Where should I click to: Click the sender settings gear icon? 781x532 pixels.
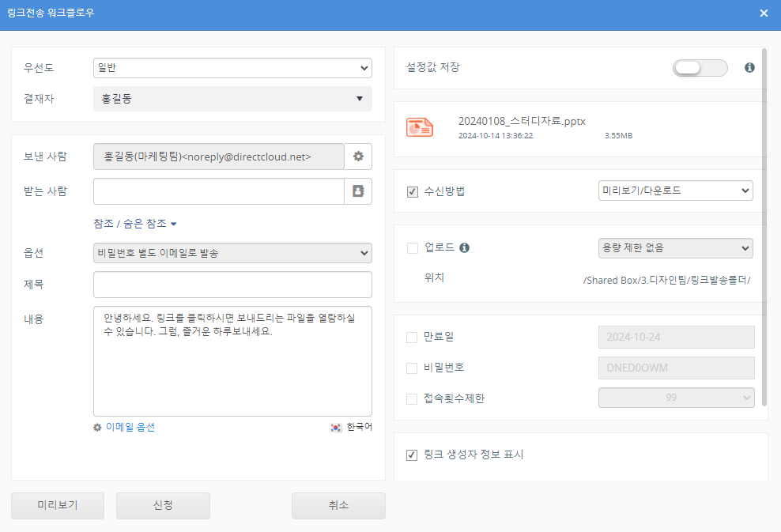coord(358,157)
